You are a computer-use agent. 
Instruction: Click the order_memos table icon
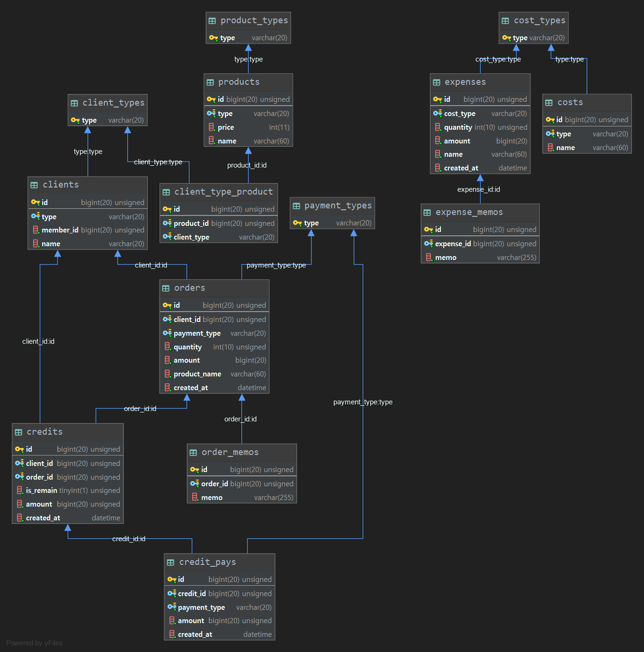(x=193, y=453)
